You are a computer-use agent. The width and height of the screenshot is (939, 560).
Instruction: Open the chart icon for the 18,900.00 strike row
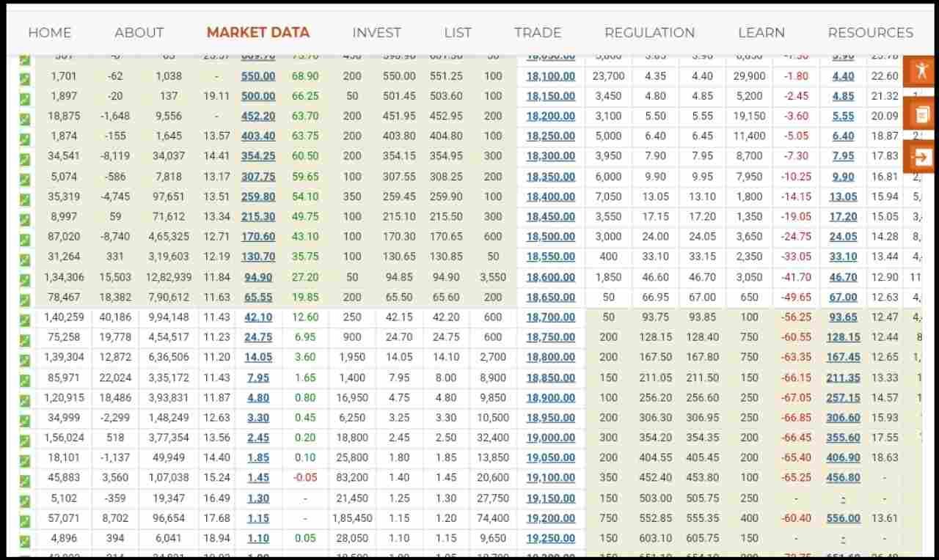25,399
